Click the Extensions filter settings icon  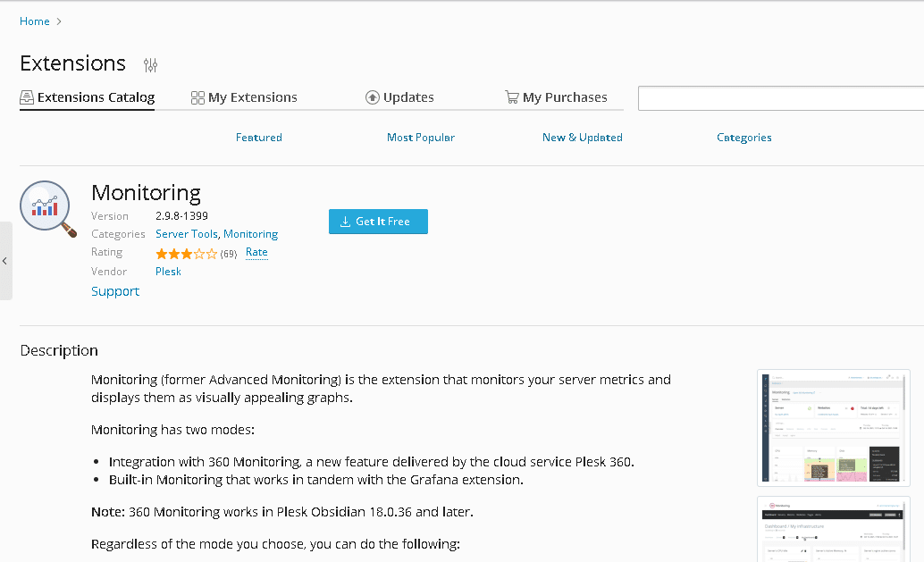tap(150, 64)
